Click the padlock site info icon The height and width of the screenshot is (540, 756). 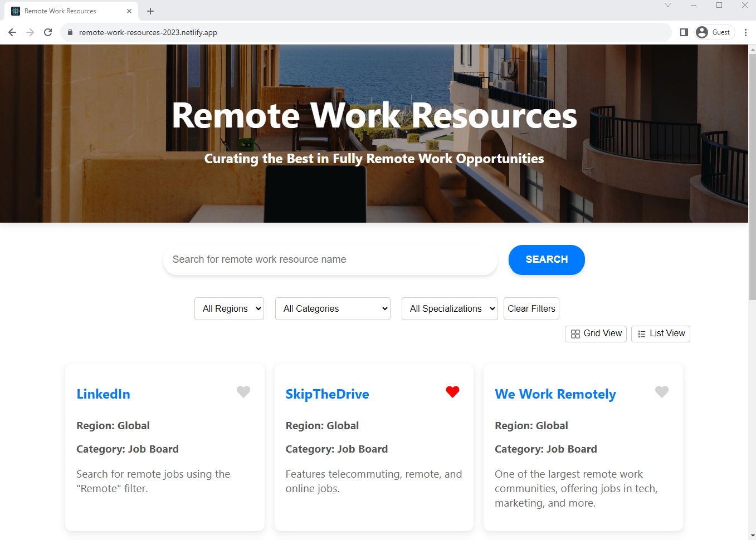point(70,32)
